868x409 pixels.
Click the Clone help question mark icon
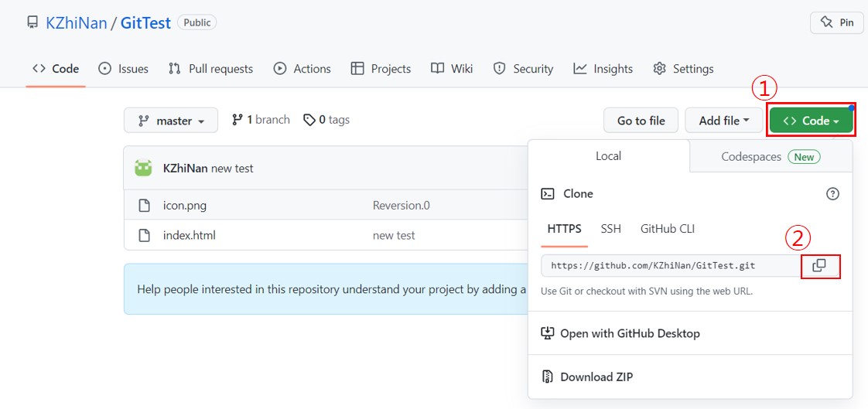pyautogui.click(x=832, y=194)
